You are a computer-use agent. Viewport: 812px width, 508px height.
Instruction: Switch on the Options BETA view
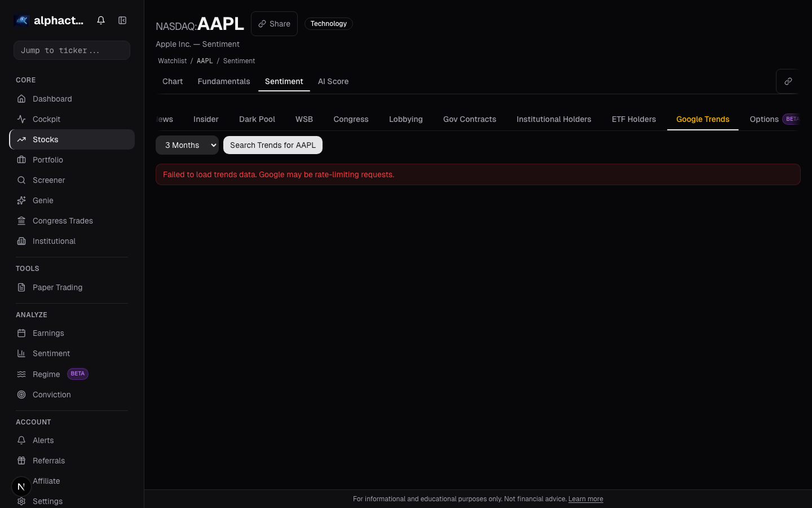(764, 119)
